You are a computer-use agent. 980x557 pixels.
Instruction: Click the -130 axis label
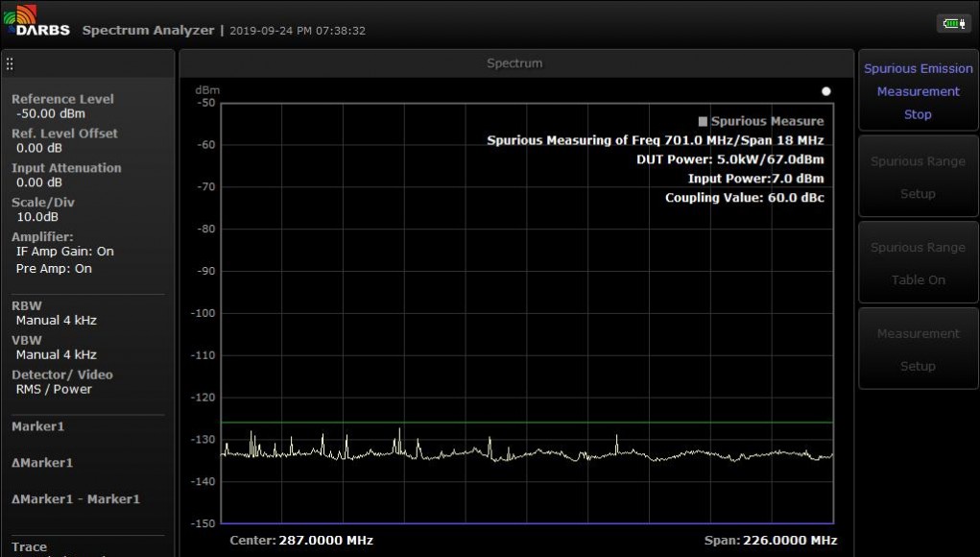tap(203, 440)
